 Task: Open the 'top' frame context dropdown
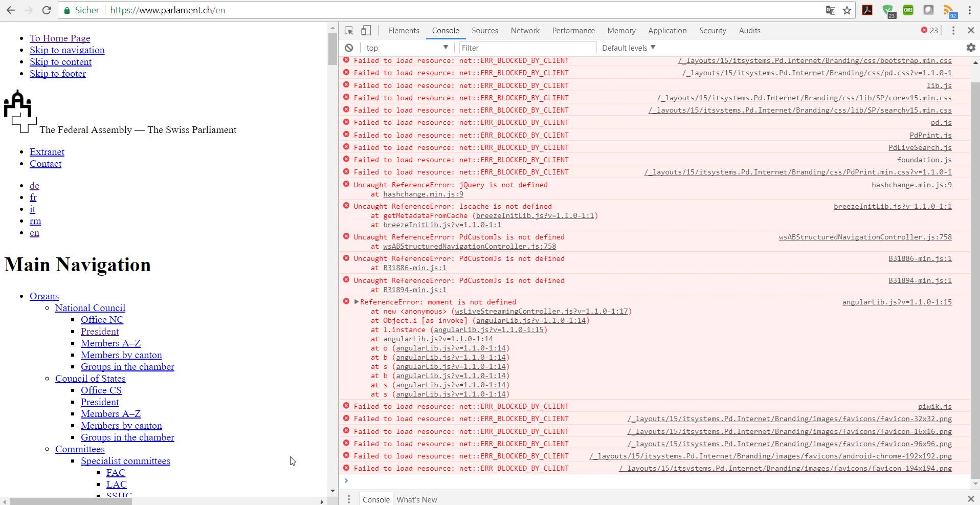point(406,48)
